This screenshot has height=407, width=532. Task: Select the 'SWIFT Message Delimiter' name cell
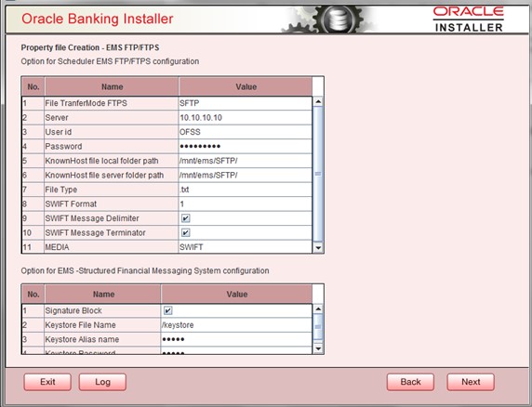tap(112, 218)
